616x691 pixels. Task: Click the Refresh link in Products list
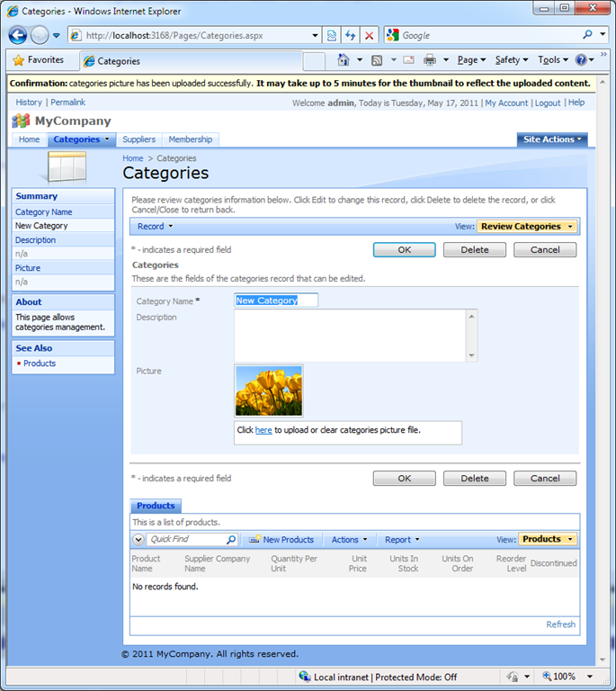coord(560,624)
